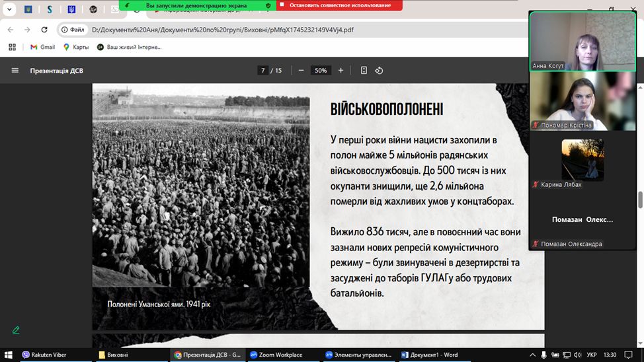Expand the Chrome tab search dropdown

click(x=10, y=10)
